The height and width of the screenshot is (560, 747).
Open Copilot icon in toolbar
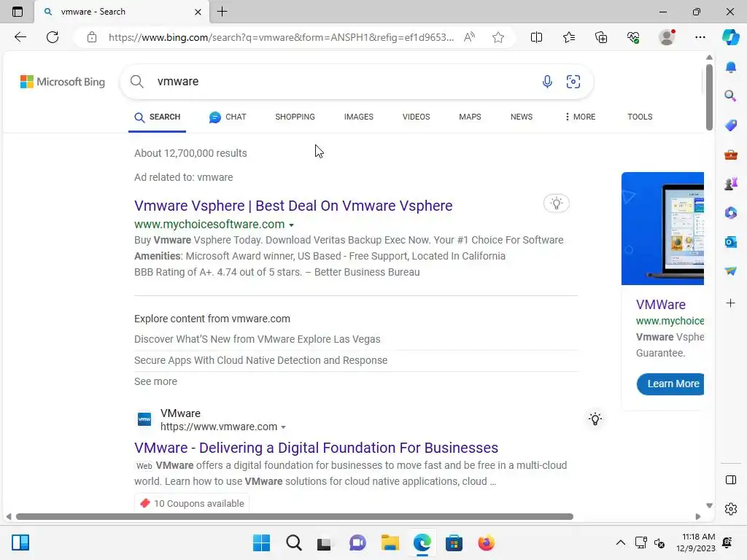tap(730, 37)
